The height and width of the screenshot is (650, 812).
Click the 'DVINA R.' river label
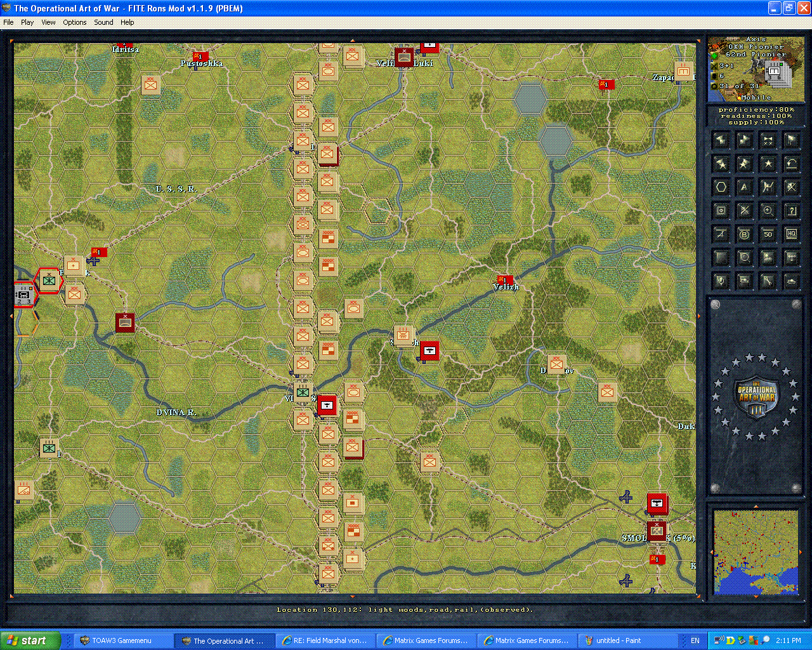click(x=176, y=413)
